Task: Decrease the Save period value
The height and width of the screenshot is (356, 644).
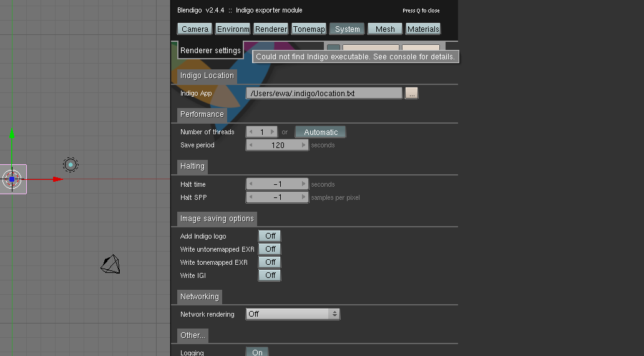Action: click(251, 145)
